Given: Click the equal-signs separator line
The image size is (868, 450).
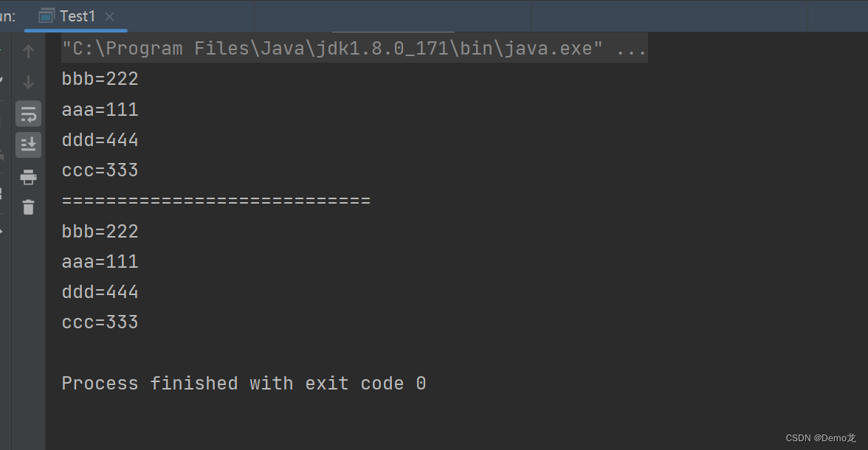Looking at the screenshot, I should click(216, 200).
